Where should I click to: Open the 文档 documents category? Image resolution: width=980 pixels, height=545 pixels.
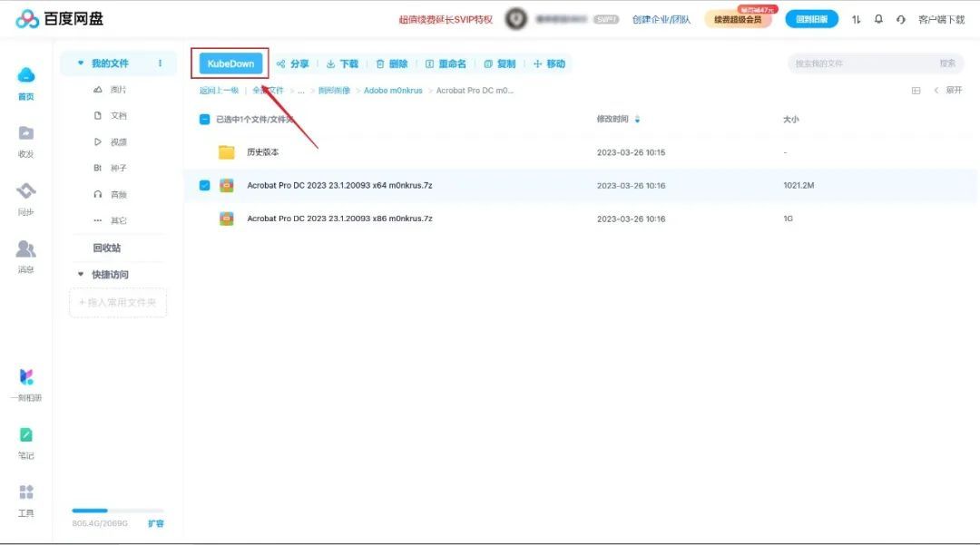[x=110, y=115]
